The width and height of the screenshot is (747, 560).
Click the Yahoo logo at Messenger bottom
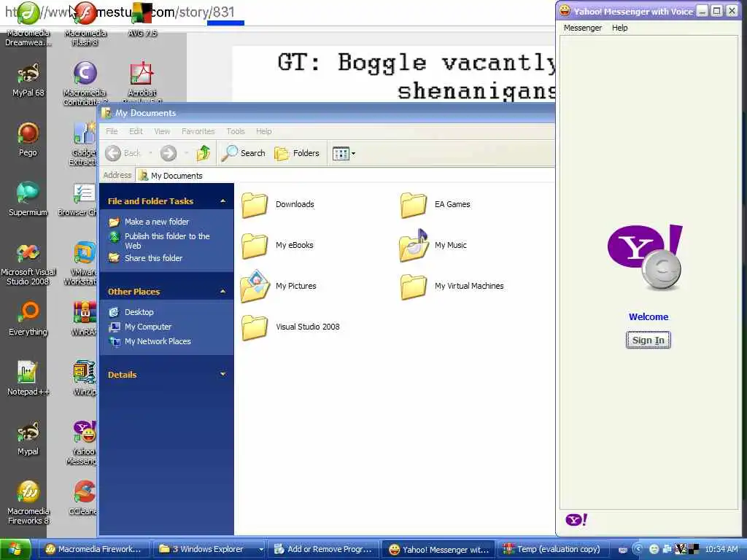point(576,519)
